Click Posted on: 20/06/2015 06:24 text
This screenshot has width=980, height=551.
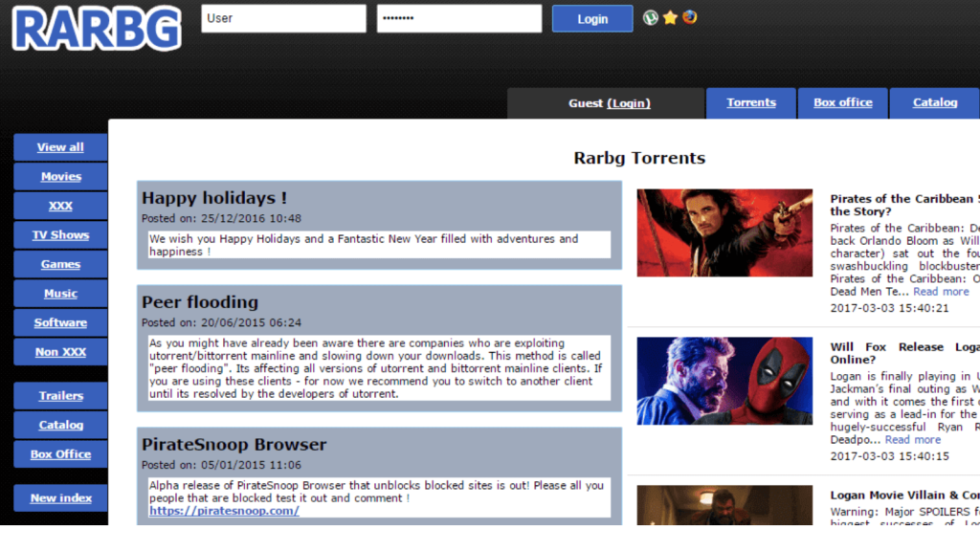221,323
